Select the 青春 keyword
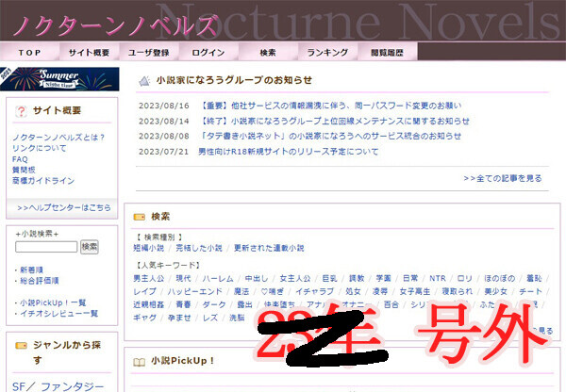Viewport: 566px width, 392px height. tap(183, 304)
